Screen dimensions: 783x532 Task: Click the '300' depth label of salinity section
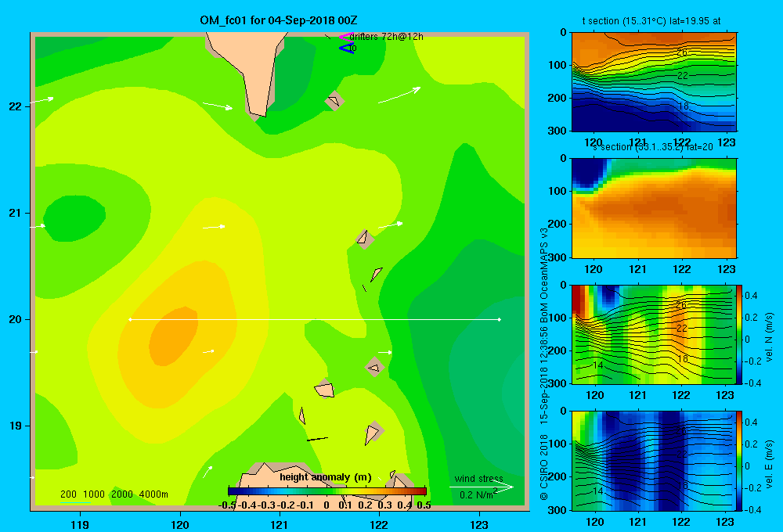pyautogui.click(x=557, y=257)
